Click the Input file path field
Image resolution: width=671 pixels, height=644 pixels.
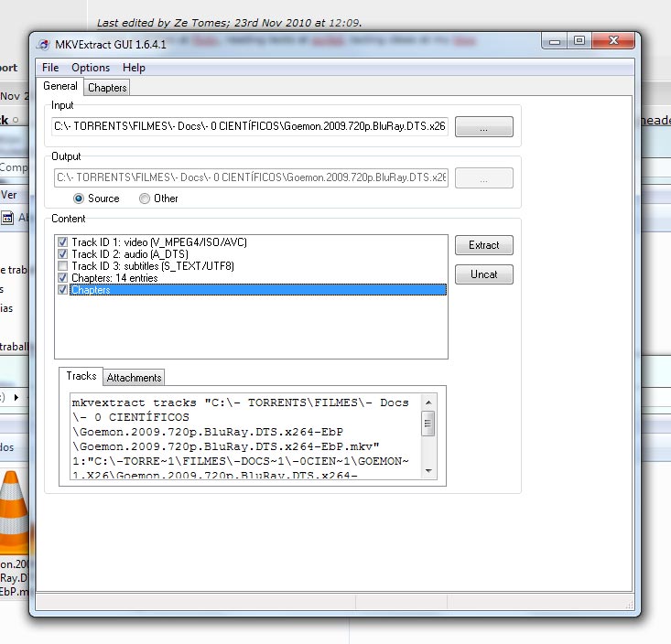point(250,126)
